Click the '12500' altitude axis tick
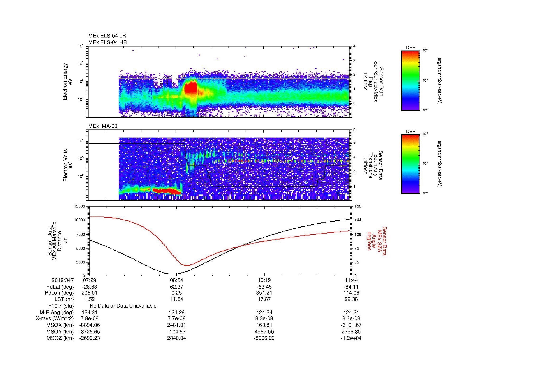 [80, 206]
